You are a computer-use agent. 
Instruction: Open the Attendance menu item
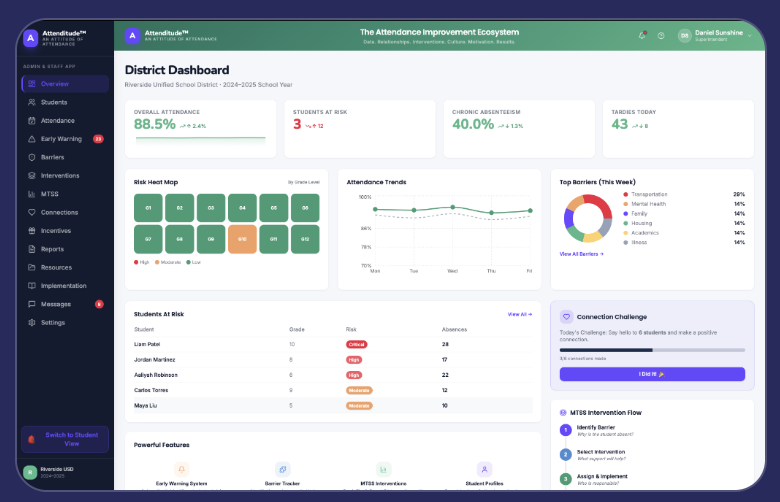click(65, 120)
